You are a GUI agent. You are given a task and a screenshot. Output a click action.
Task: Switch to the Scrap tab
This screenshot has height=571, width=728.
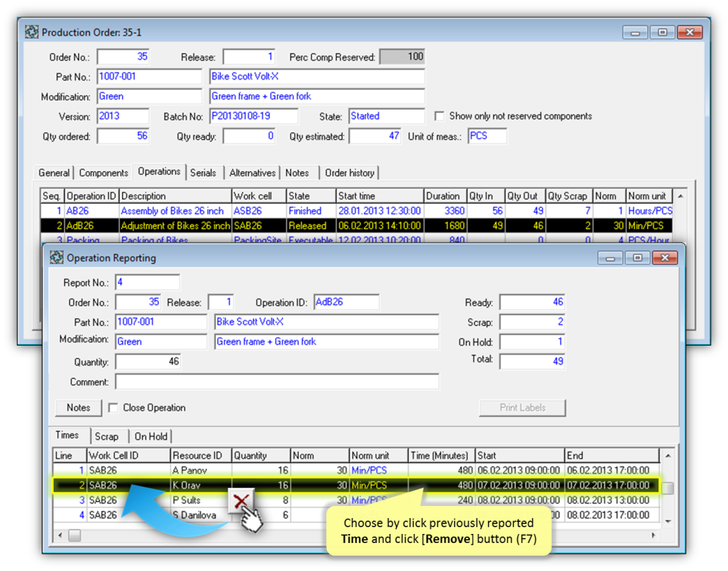[106, 436]
